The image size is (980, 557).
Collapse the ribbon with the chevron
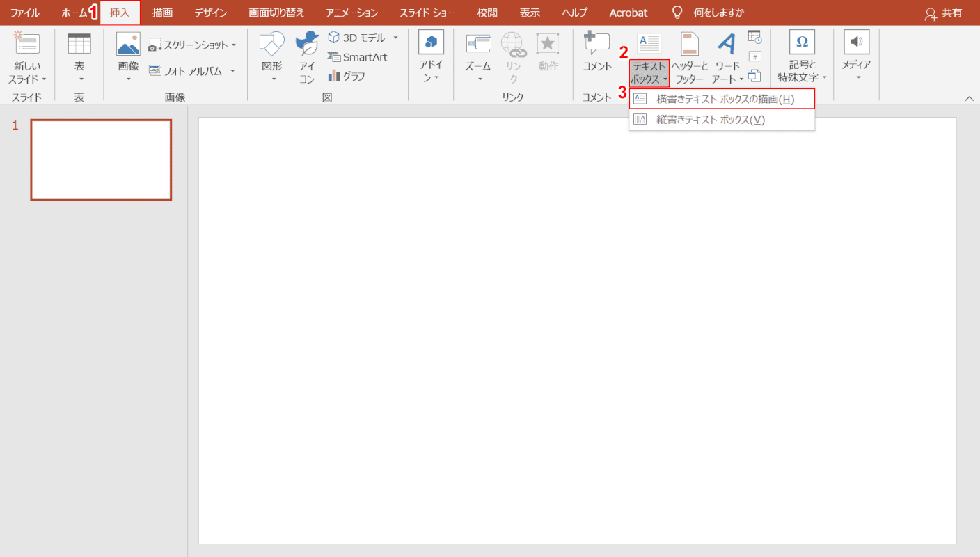pos(970,98)
